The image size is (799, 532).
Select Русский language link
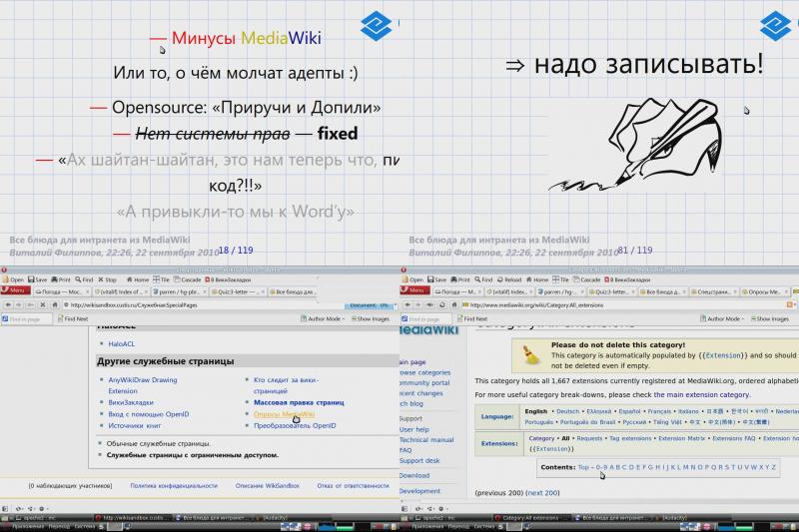coord(633,422)
